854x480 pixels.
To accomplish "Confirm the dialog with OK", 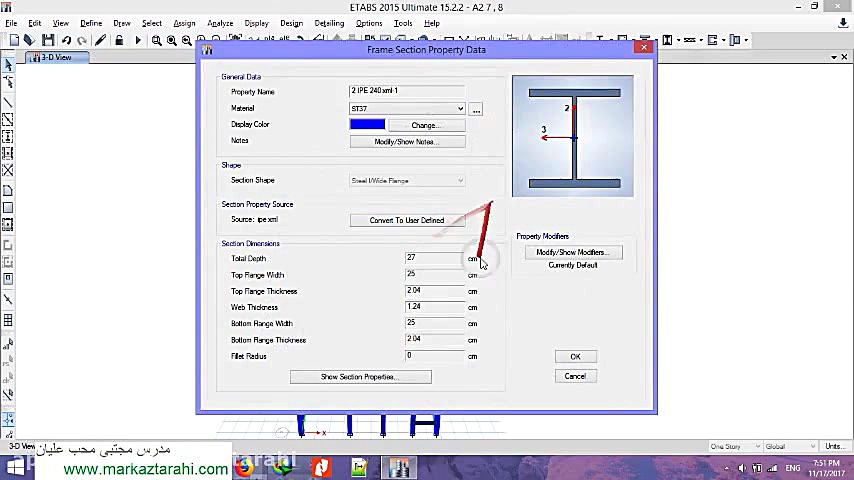I will (576, 356).
